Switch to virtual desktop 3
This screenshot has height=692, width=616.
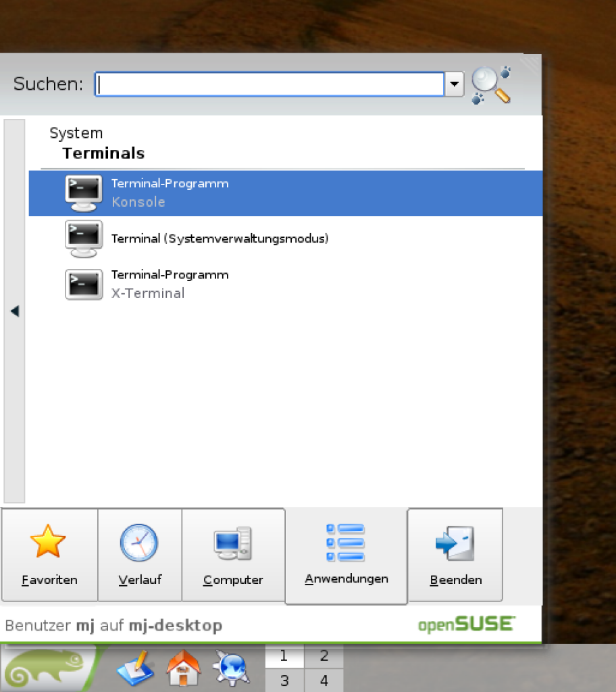[284, 680]
